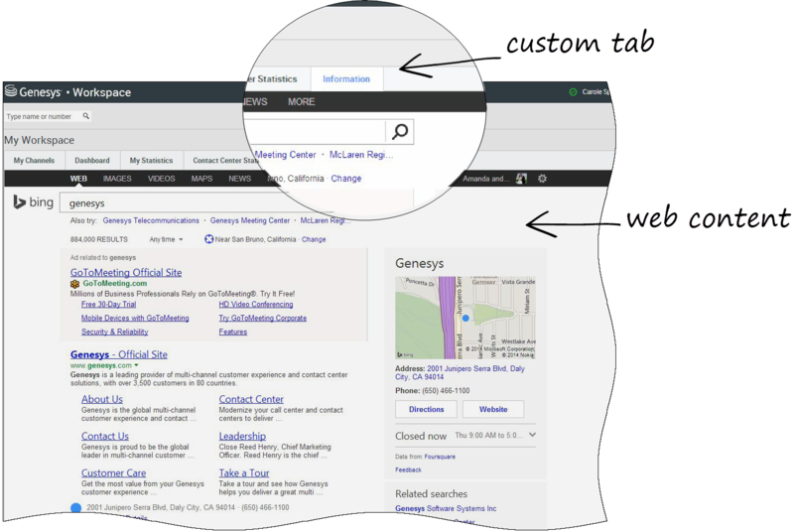Click the Type name or number field
The width and height of the screenshot is (794, 532).
[41, 116]
